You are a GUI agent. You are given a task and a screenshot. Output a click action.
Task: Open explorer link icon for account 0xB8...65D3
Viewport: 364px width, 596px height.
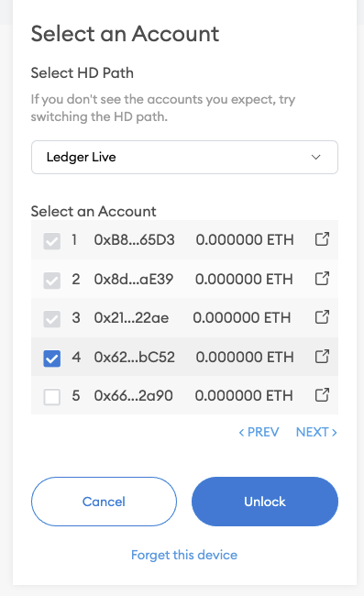click(322, 239)
